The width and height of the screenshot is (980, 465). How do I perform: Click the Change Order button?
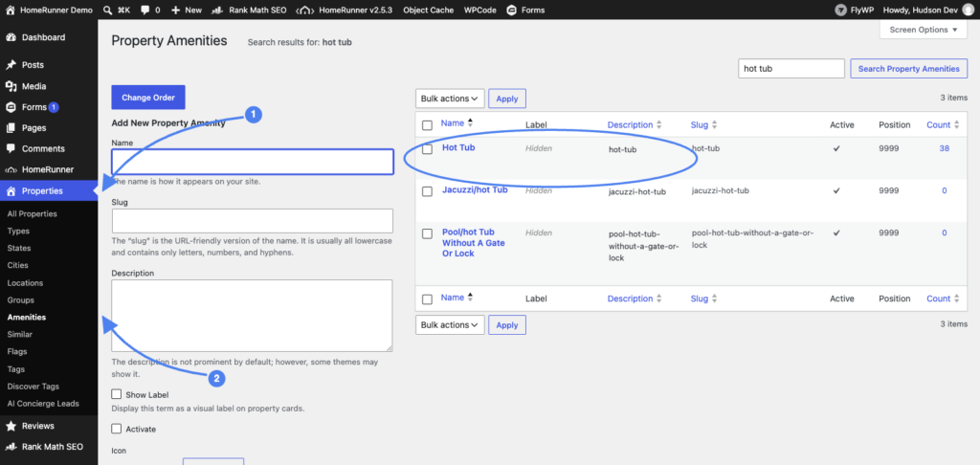click(x=148, y=98)
